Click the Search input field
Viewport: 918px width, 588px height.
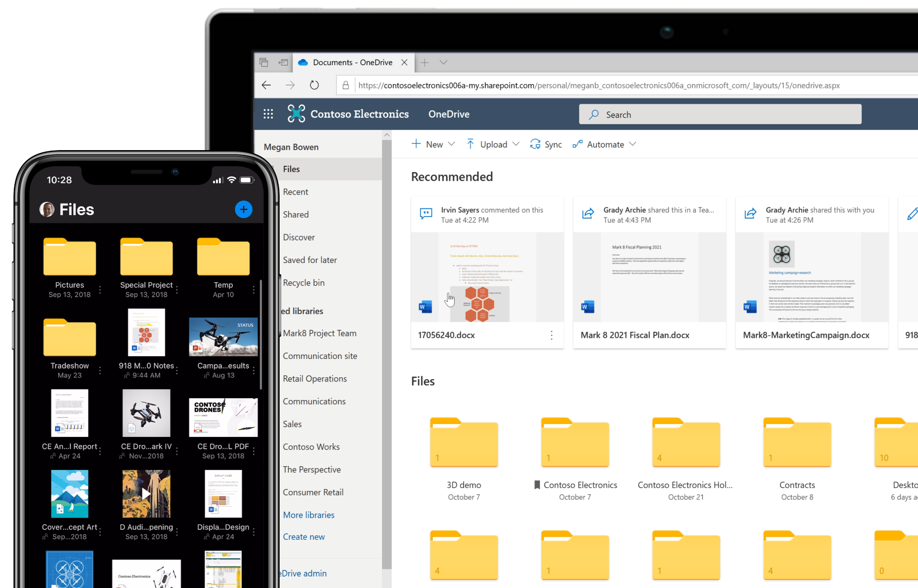(720, 115)
